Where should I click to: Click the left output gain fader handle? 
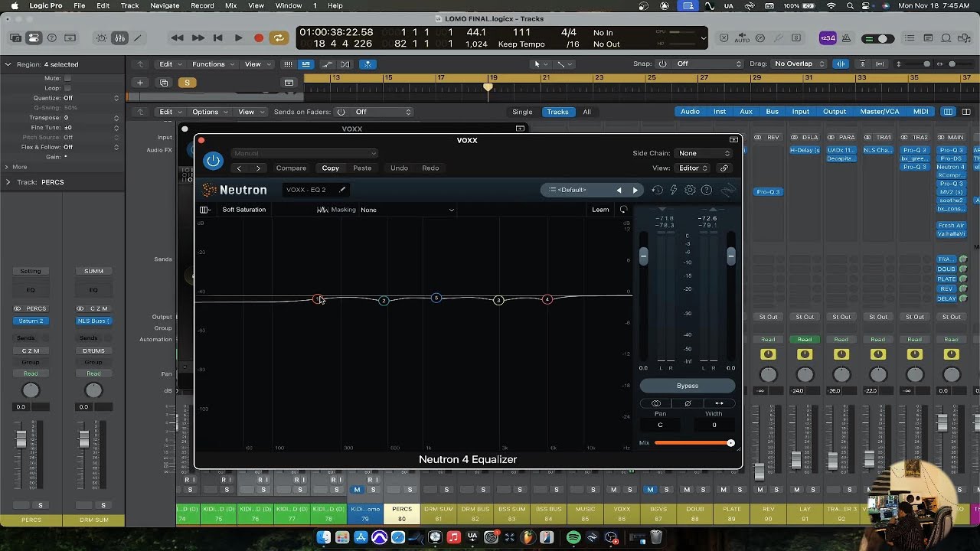point(643,257)
